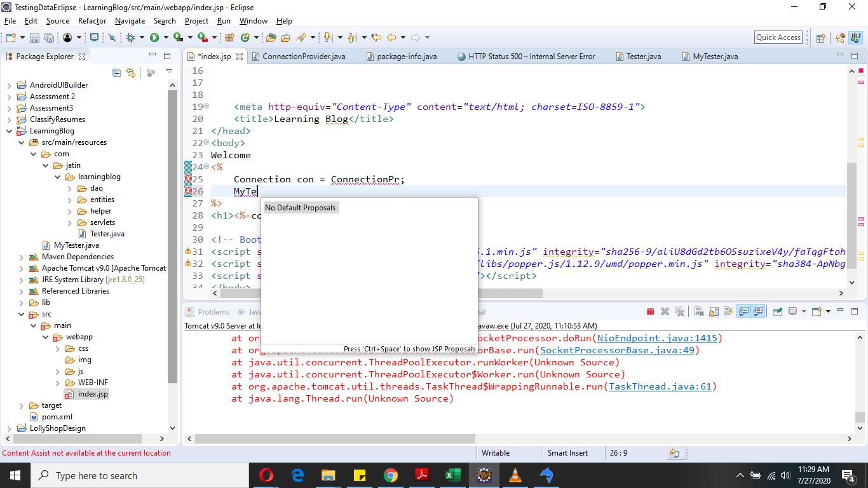The image size is (868, 488).
Task: Clear the Console output
Action: [x=698, y=311]
